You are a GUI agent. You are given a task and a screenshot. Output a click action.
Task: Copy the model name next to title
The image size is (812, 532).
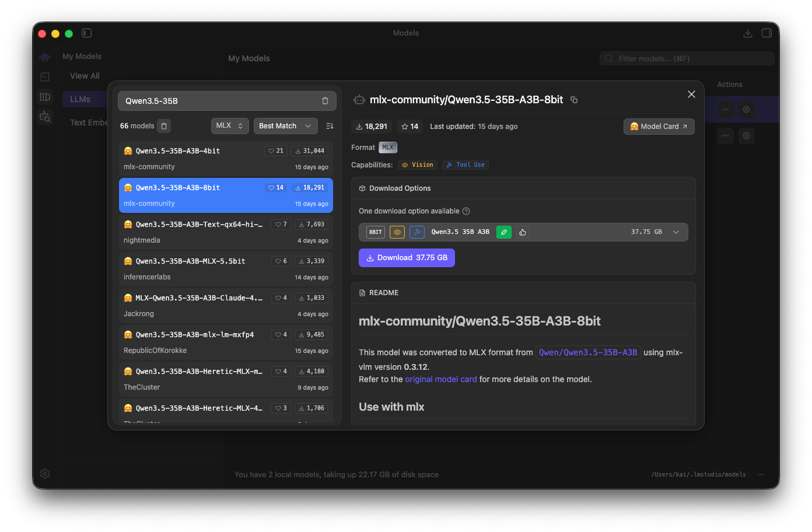tap(574, 100)
